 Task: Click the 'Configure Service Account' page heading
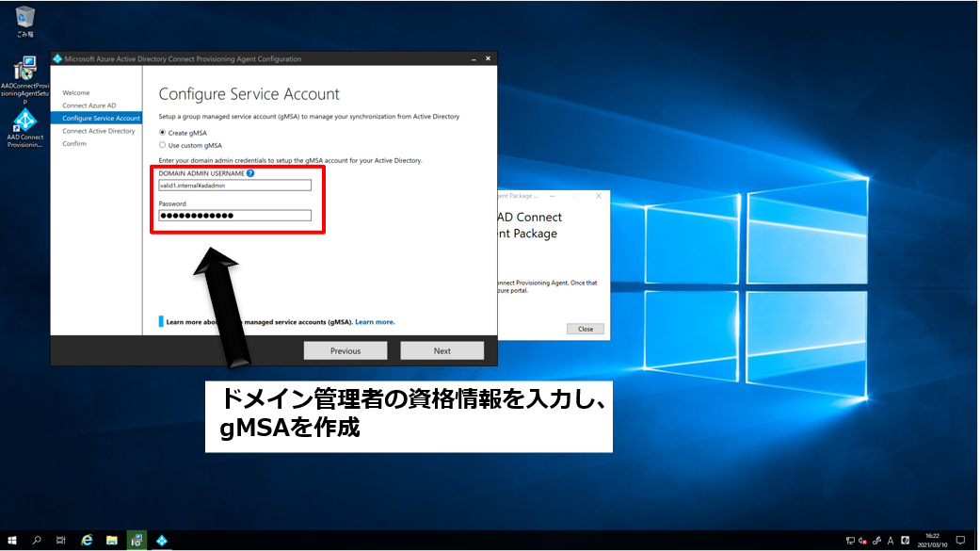click(249, 94)
